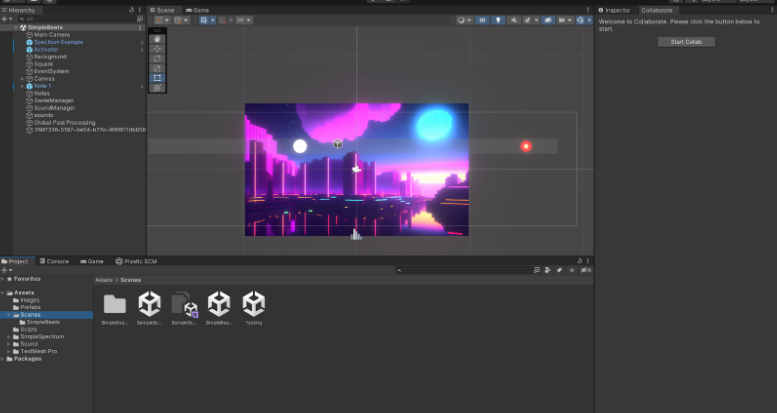Open the scene effects dropdown arrow

536,20
